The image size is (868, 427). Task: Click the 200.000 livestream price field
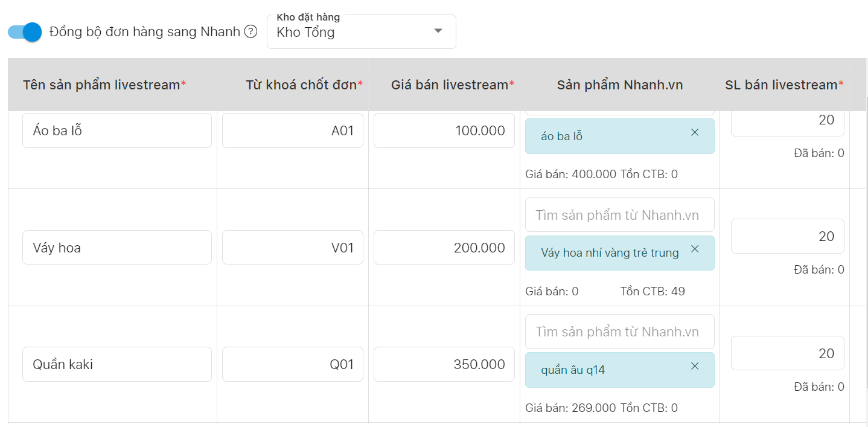444,248
